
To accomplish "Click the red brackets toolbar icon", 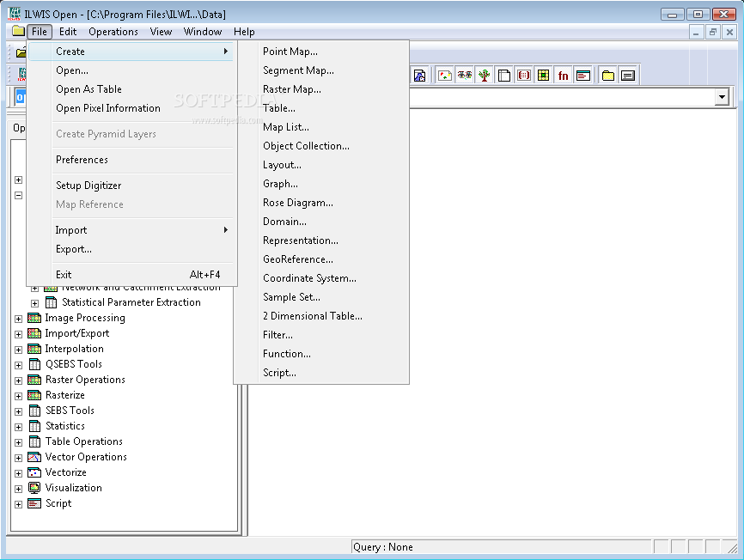I will [x=523, y=76].
